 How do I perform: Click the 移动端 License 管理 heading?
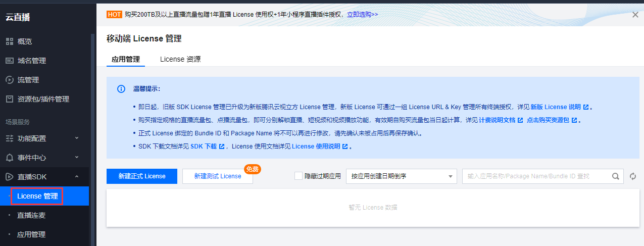(144, 38)
